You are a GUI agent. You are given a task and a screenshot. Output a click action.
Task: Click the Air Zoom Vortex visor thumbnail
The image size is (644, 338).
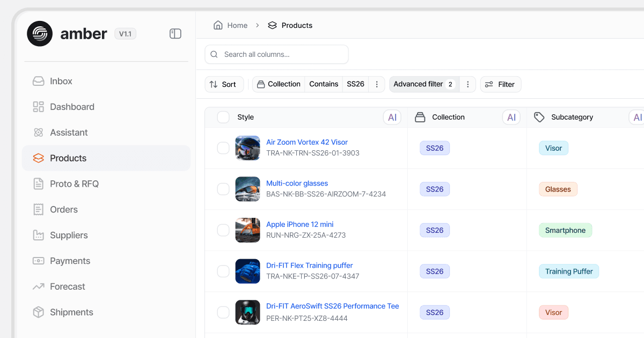tap(247, 148)
